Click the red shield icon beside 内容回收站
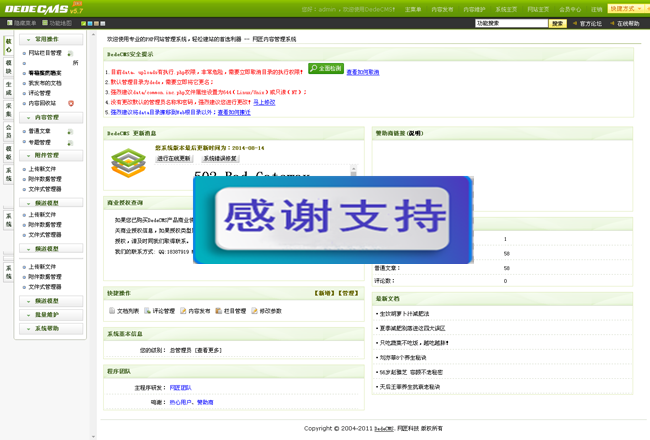This screenshot has width=650, height=440. 71,103
